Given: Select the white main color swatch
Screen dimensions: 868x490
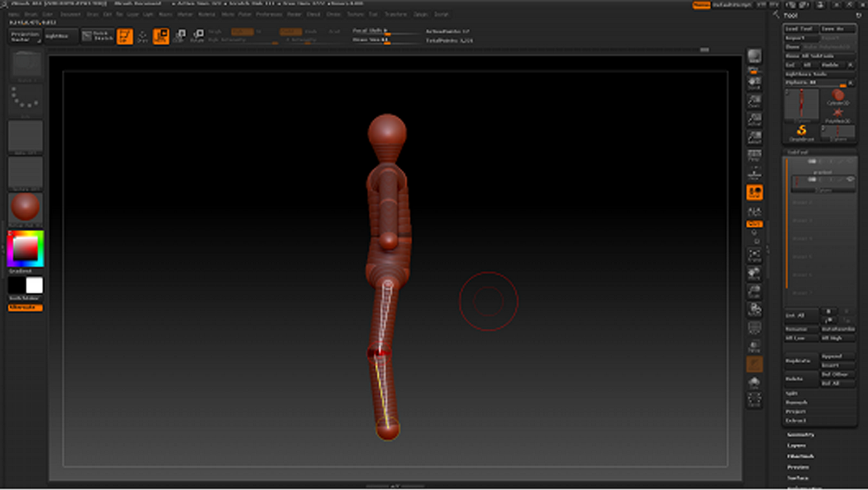Looking at the screenshot, I should coord(34,285).
